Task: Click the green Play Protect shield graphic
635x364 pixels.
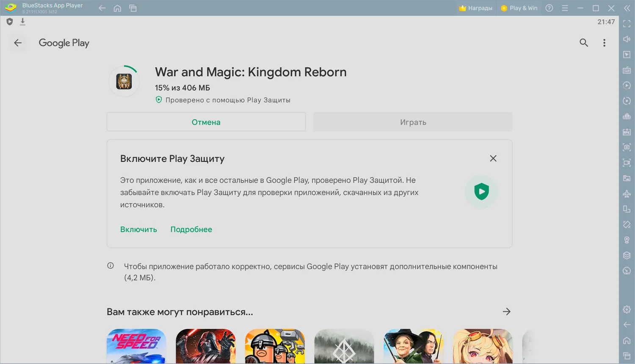Action: click(482, 192)
